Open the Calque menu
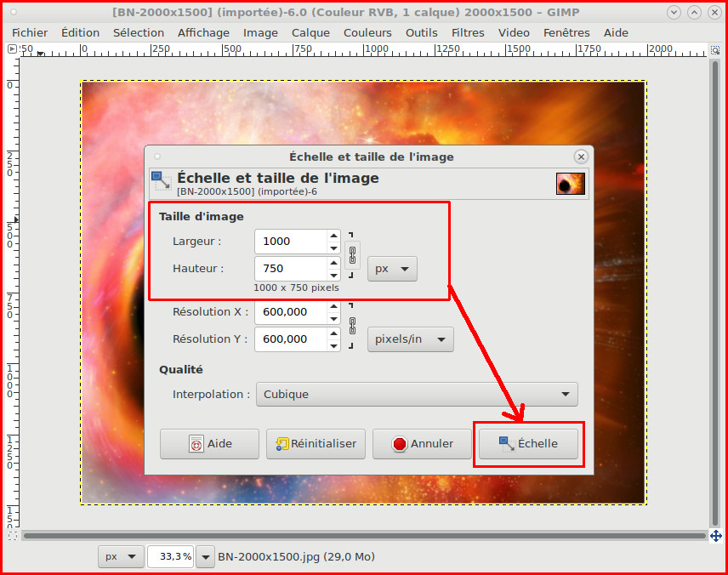The image size is (728, 575). [x=310, y=33]
